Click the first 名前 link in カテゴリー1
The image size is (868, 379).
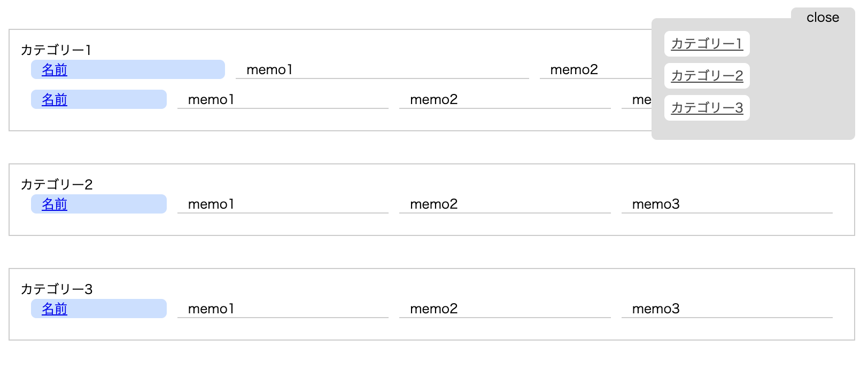tap(55, 70)
